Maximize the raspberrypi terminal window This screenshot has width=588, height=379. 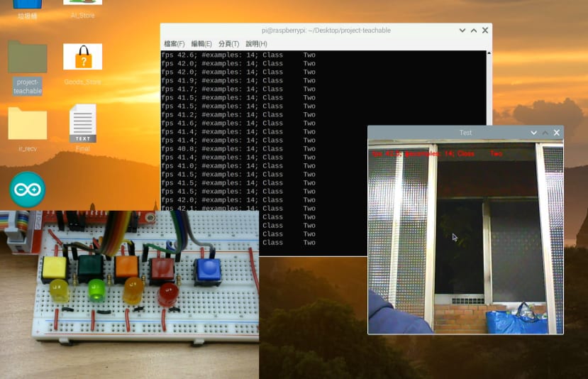[x=474, y=31]
